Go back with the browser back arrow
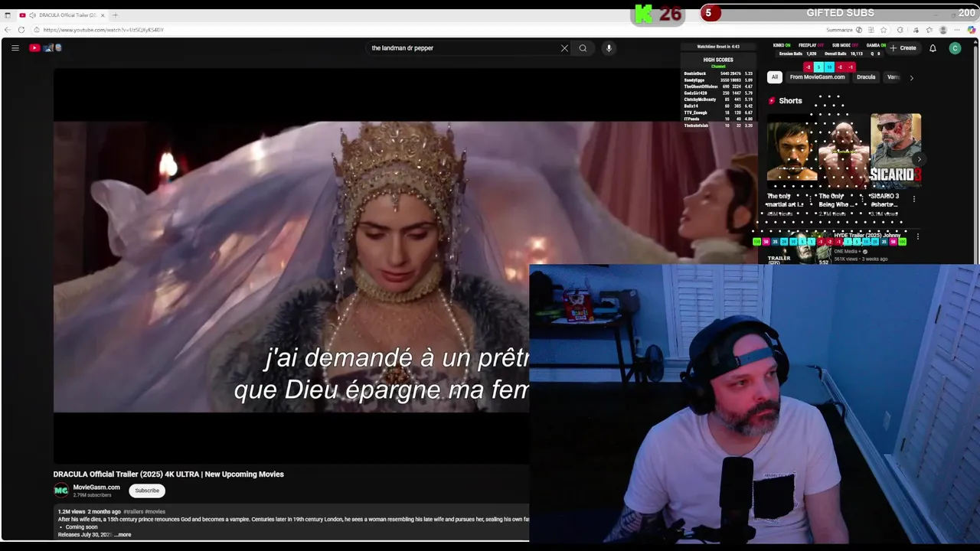The height and width of the screenshot is (551, 980). point(8,30)
